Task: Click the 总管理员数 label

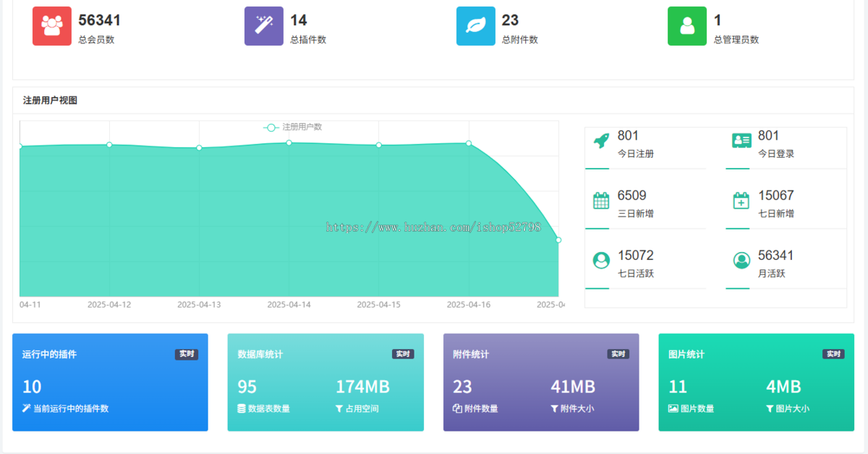Action: point(736,40)
